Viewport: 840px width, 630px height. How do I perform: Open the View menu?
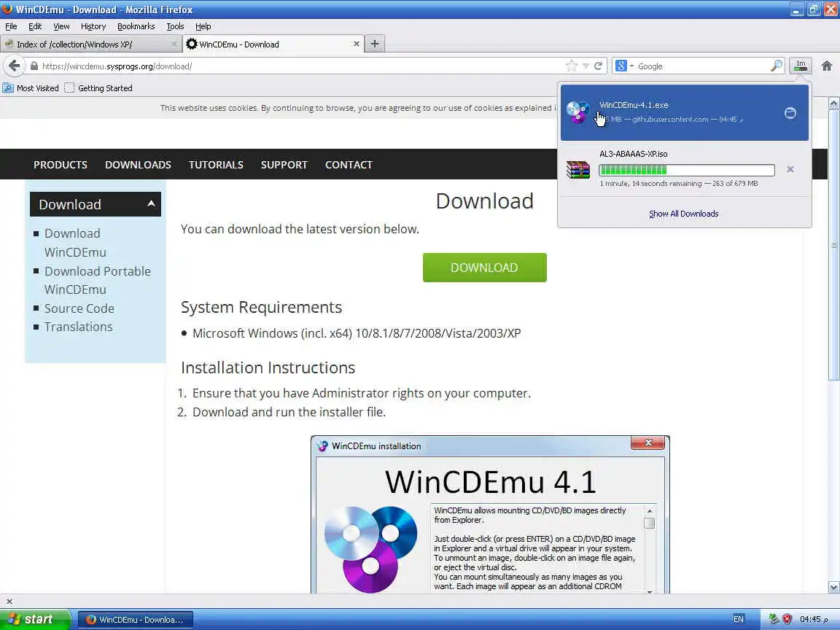(x=61, y=26)
